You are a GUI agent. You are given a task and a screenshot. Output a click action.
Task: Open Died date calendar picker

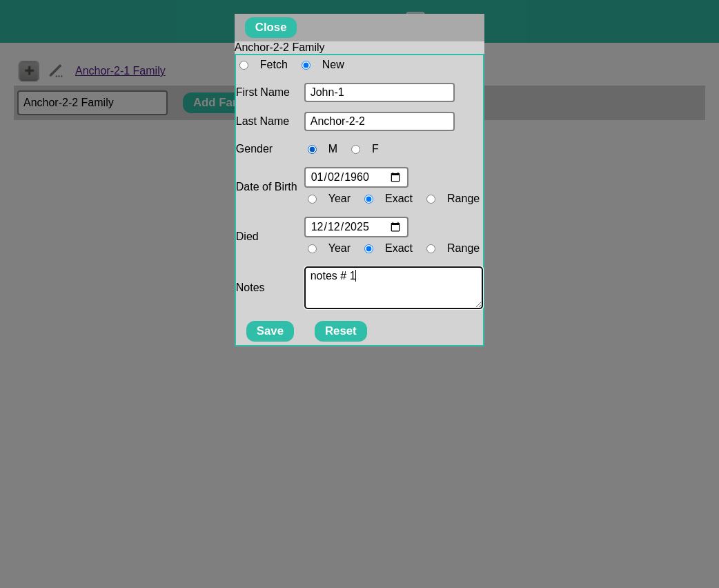pos(395,227)
